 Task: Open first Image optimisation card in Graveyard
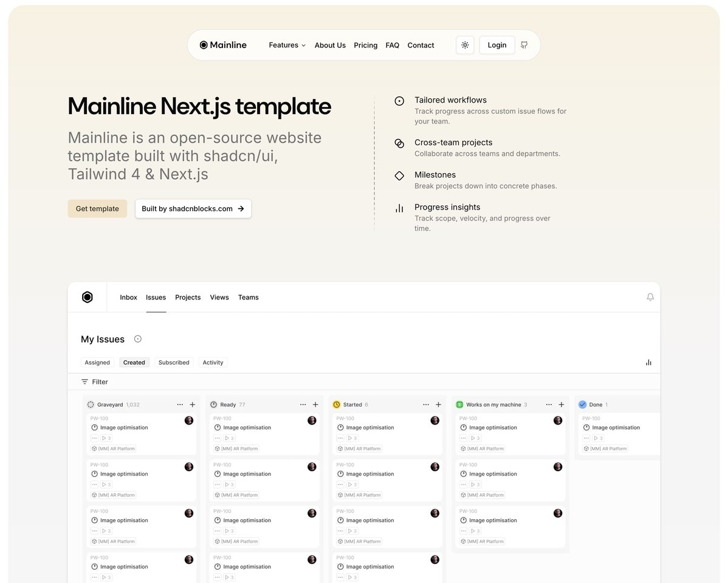pos(142,434)
